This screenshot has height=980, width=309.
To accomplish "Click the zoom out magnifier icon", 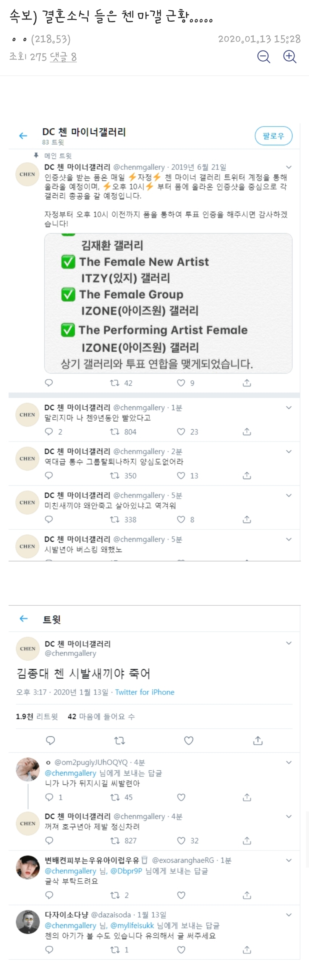I will 264,57.
